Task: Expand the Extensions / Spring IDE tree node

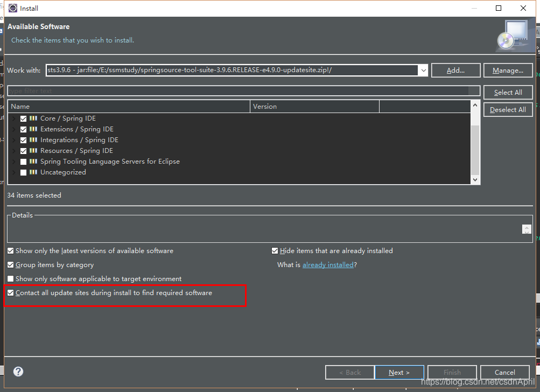Action: pyautogui.click(x=14, y=129)
